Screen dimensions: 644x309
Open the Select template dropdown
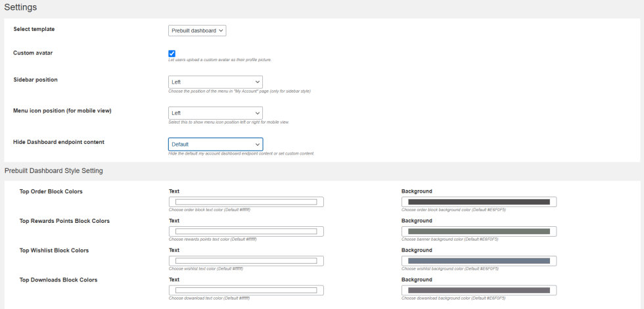(x=197, y=30)
